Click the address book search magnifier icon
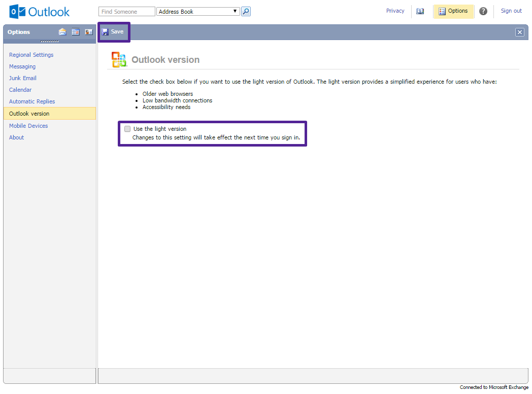The height and width of the screenshot is (394, 532). (246, 12)
